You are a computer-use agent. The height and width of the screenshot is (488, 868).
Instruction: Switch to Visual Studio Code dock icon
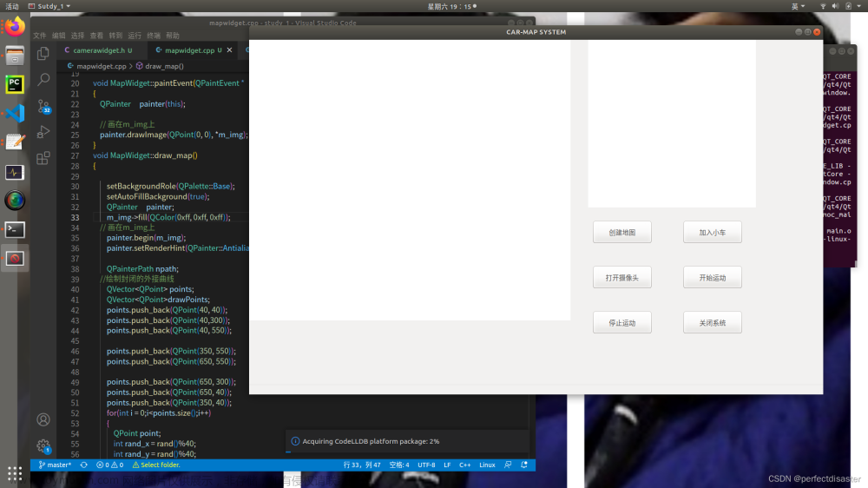click(15, 113)
